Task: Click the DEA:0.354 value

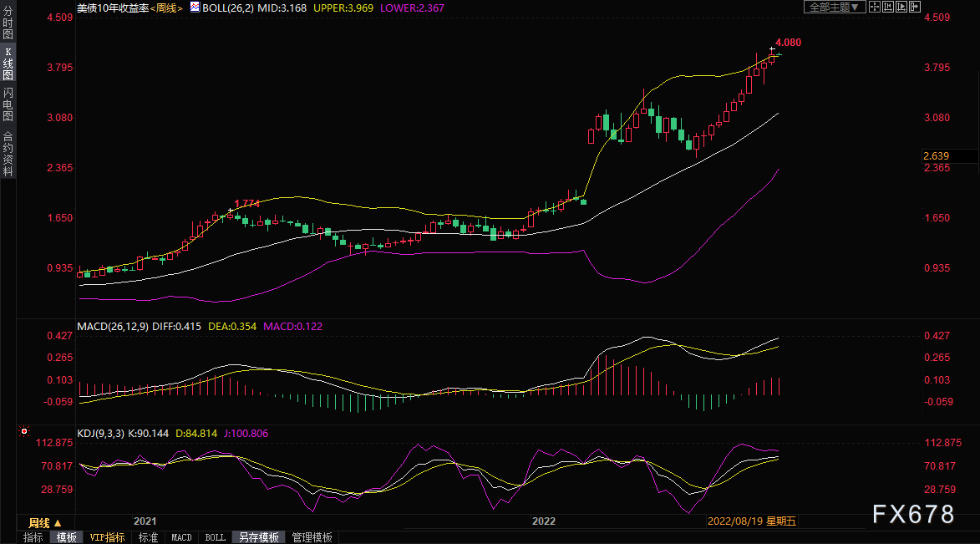Action: pos(232,327)
